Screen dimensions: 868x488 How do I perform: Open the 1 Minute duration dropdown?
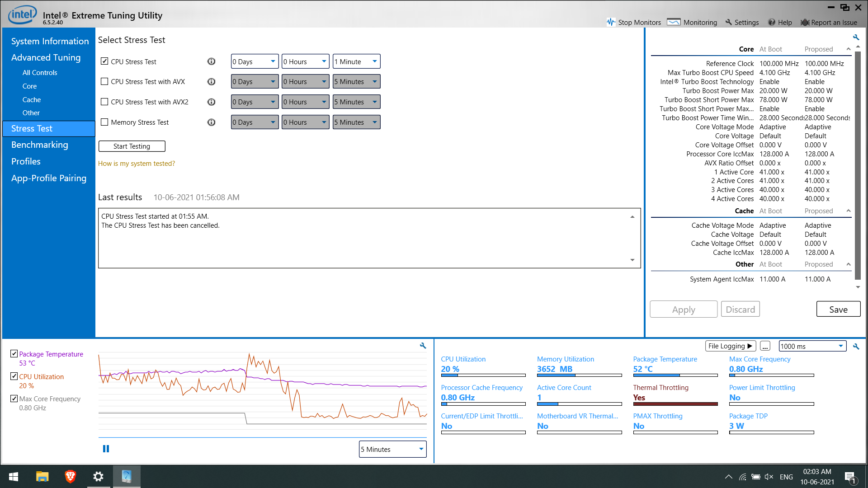tap(356, 61)
